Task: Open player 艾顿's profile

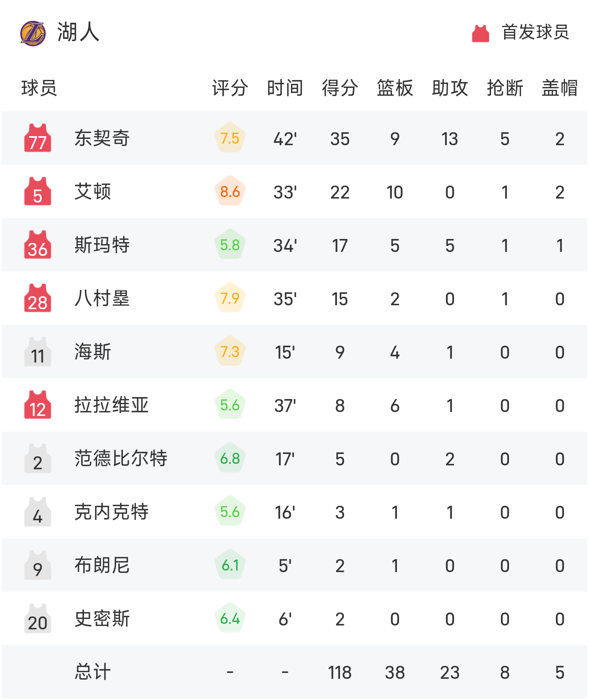Action: [93, 192]
